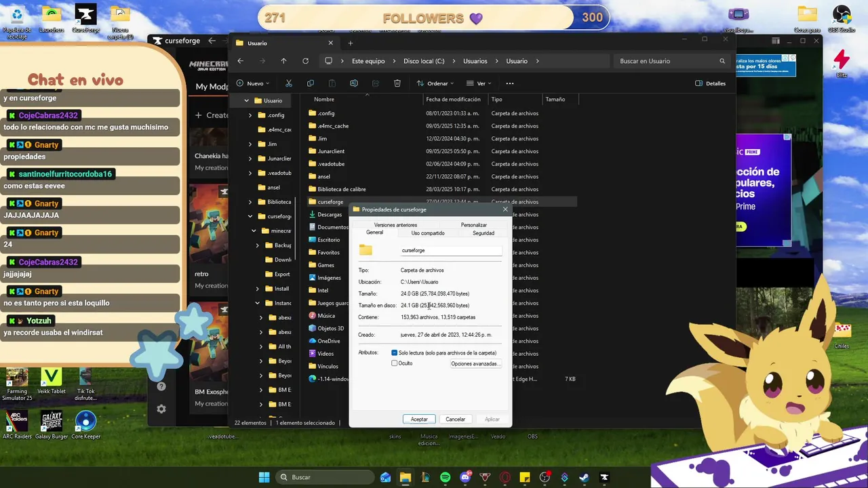868x488 pixels.
Task: Open OBS Studio from the taskbar
Action: pos(545,477)
